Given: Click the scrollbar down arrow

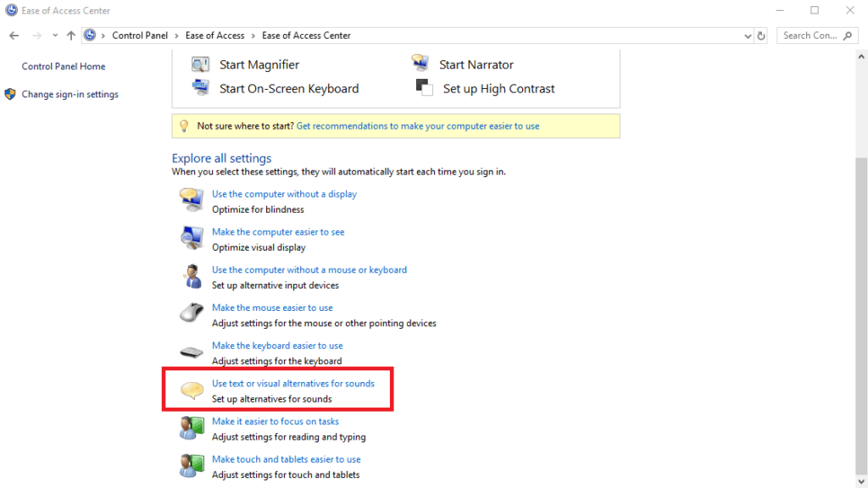Looking at the screenshot, I should [x=861, y=481].
